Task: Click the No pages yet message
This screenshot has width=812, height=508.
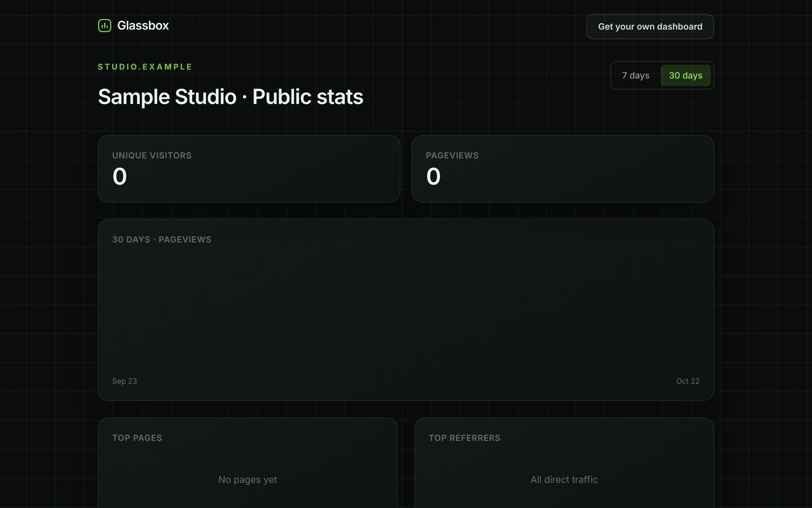Action: (x=248, y=480)
